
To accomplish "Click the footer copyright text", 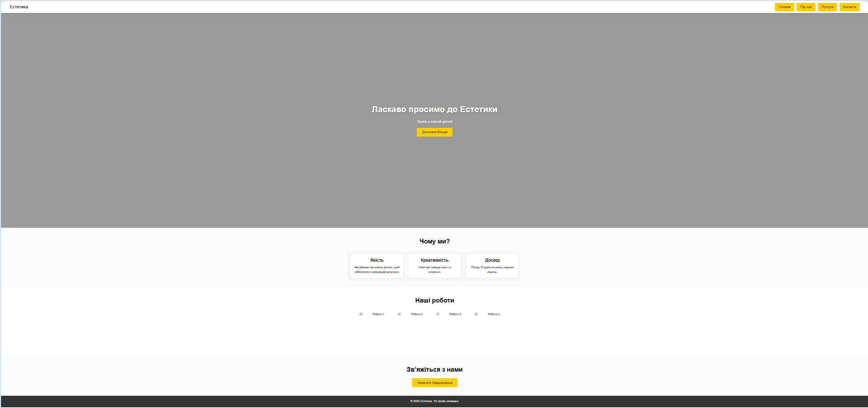I will [434, 401].
